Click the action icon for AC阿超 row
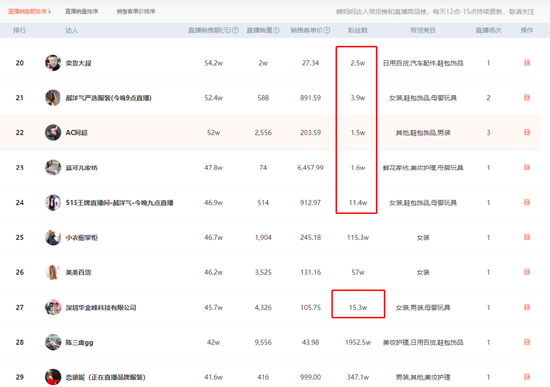The width and height of the screenshot is (550, 387). (x=526, y=132)
